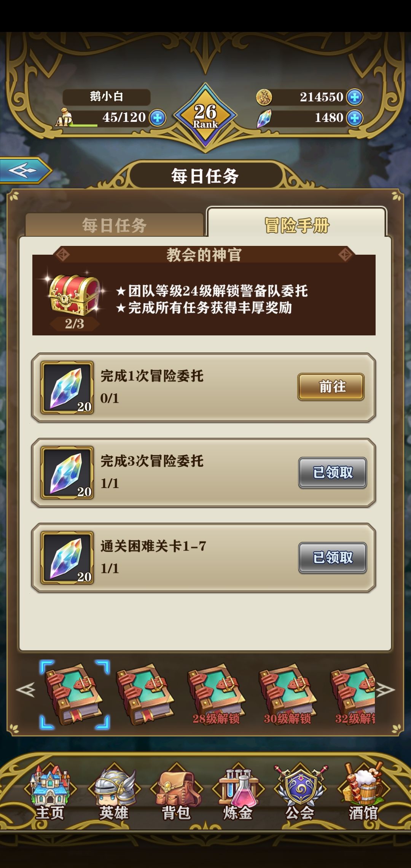Image resolution: width=411 pixels, height=868 pixels.
Task: Tap the red treasure chest reward
Action: [x=75, y=295]
